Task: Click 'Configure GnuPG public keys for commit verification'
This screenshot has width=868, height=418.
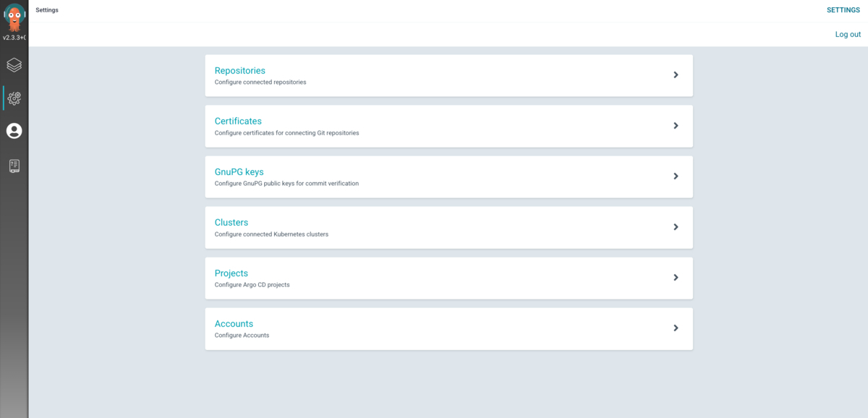Action: 286,184
